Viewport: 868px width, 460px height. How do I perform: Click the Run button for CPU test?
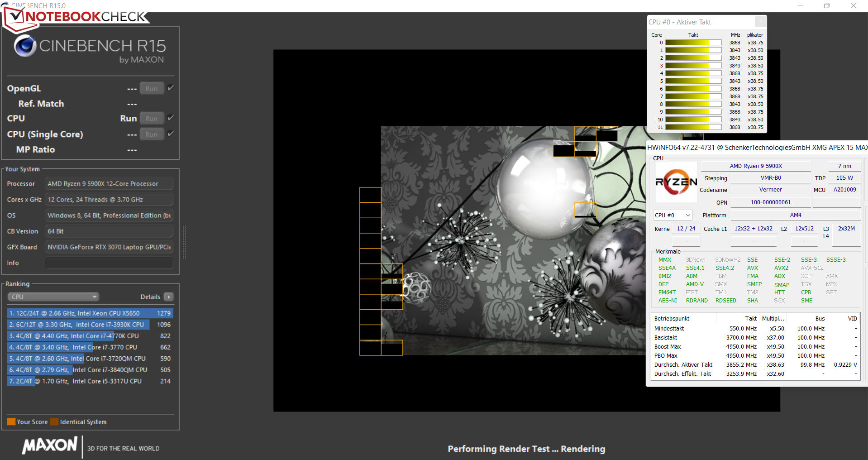coord(152,119)
